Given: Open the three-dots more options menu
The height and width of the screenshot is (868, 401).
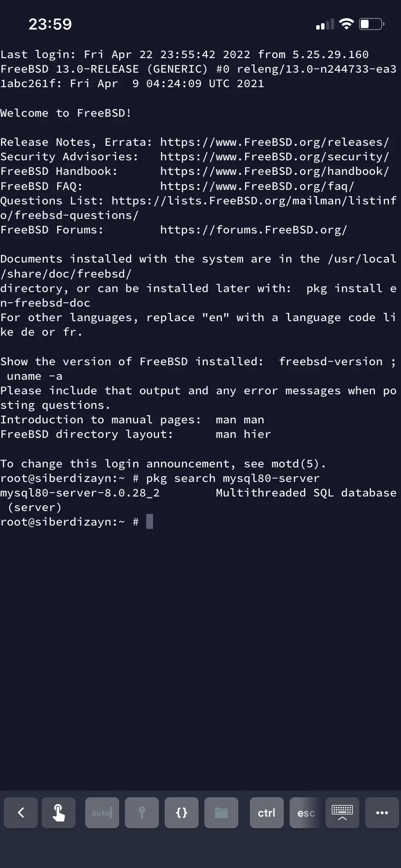Looking at the screenshot, I should [382, 813].
